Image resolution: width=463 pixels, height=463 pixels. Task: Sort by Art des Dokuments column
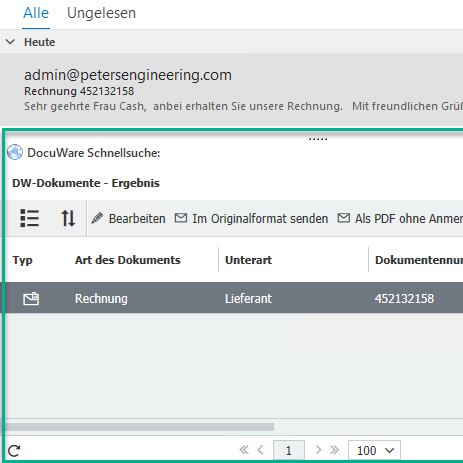pyautogui.click(x=128, y=260)
